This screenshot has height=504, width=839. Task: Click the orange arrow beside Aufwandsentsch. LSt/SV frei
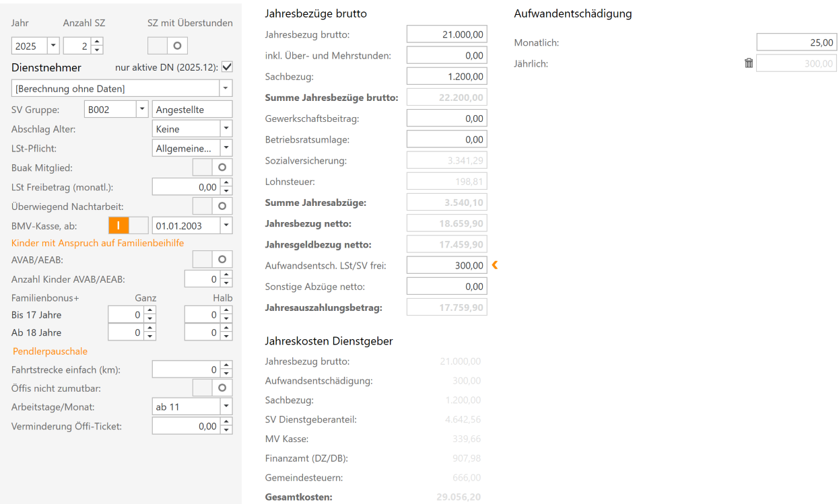(495, 265)
